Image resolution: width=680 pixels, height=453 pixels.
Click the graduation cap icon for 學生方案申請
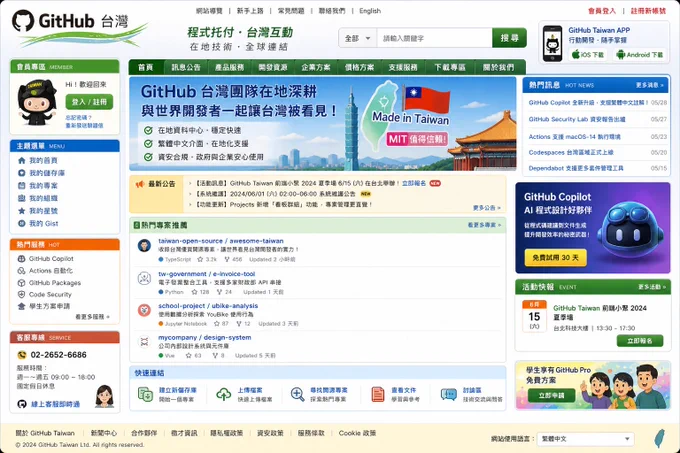click(21, 306)
